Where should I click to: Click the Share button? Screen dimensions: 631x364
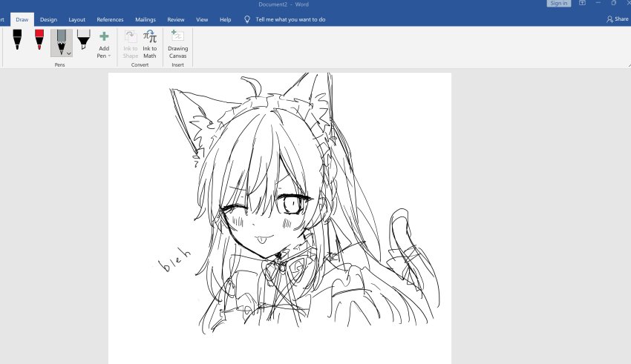(x=618, y=19)
